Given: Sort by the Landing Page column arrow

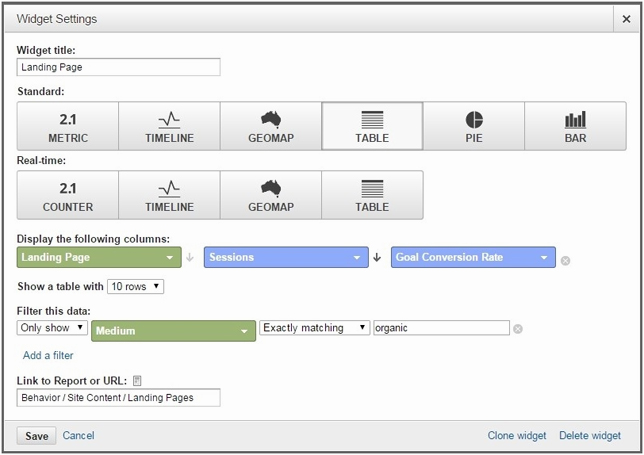Looking at the screenshot, I should point(189,257).
